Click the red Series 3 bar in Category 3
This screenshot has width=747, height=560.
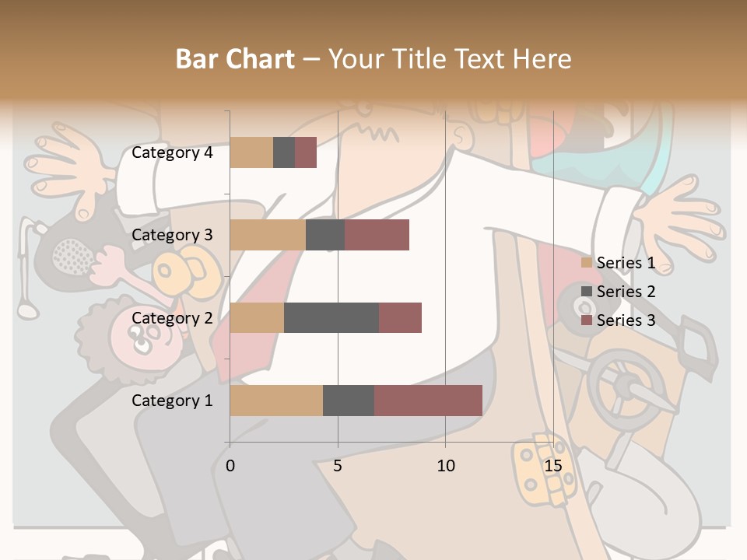click(377, 235)
